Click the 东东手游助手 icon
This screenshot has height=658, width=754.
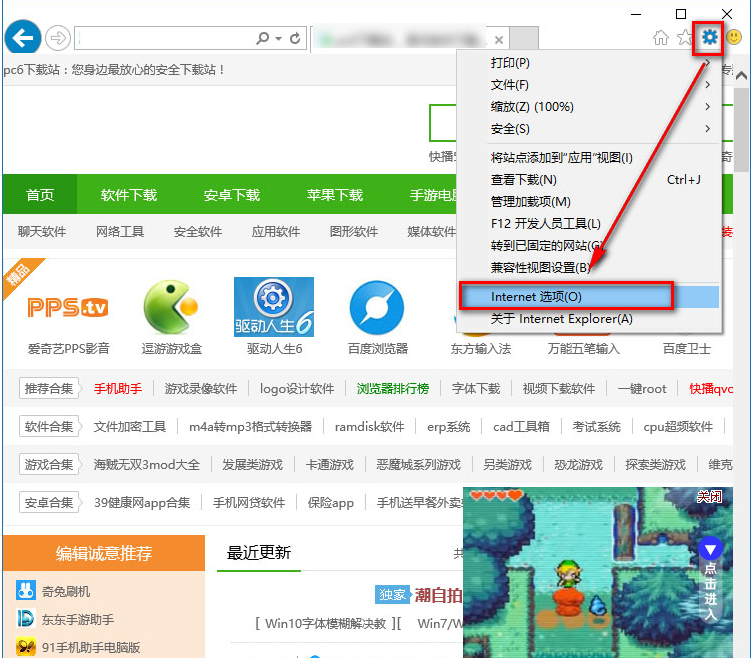25,619
